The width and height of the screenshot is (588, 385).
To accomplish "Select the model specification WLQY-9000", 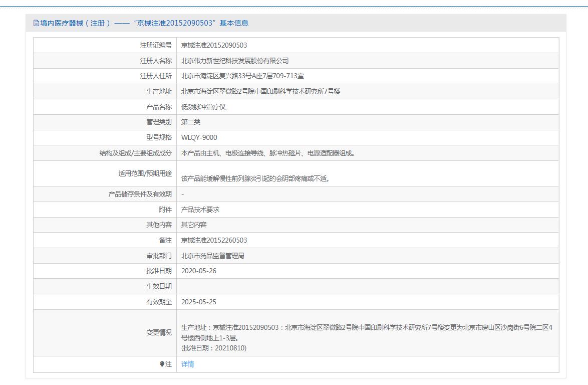I will click(x=199, y=137).
